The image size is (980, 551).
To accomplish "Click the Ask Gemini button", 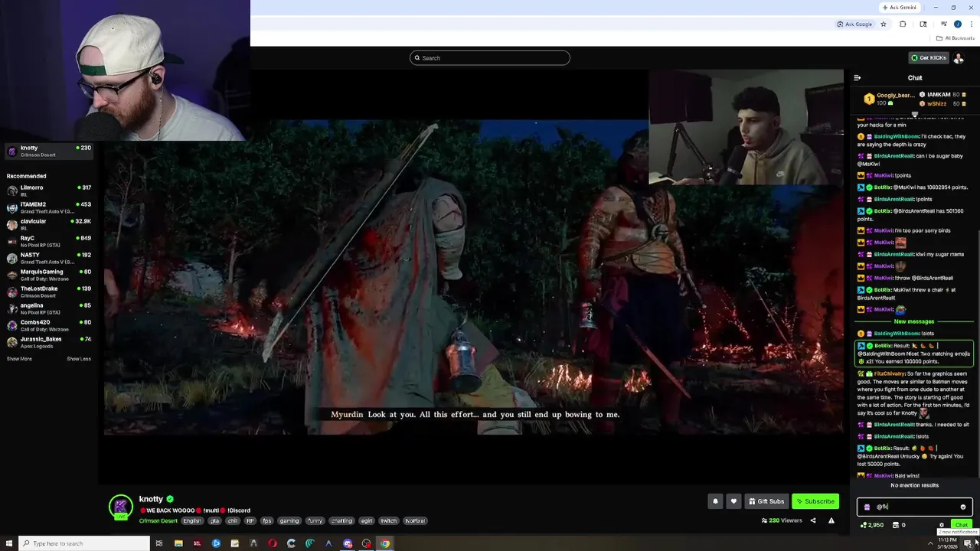I will [x=900, y=8].
